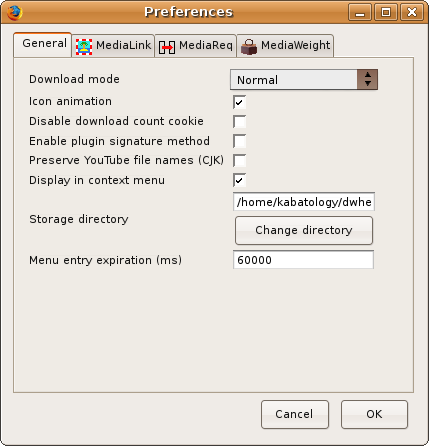The height and width of the screenshot is (446, 429).
Task: Click the MediaWeight brown weight icon
Action: (x=249, y=47)
